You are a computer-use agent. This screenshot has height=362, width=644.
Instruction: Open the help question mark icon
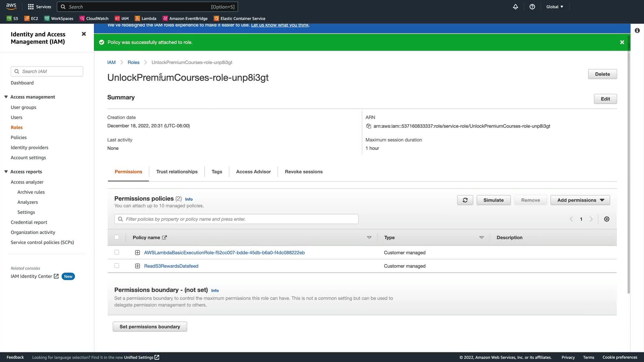pyautogui.click(x=532, y=7)
